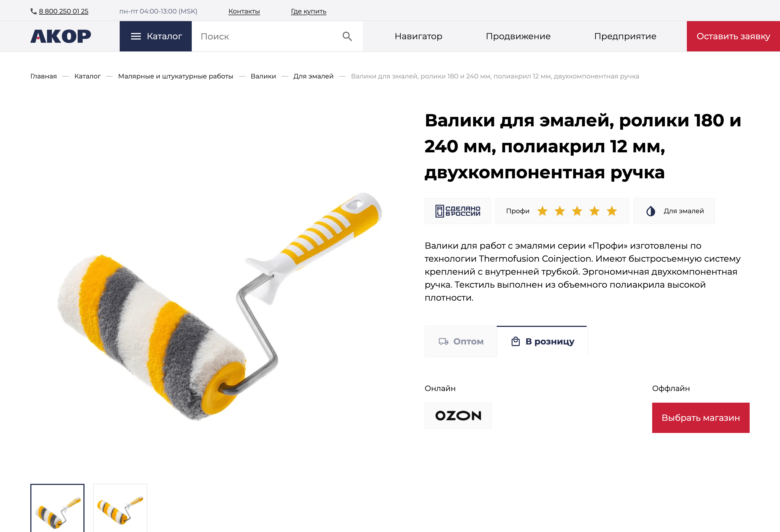Click the fifth Профи rating star
Image resolution: width=780 pixels, height=532 pixels.
click(612, 211)
